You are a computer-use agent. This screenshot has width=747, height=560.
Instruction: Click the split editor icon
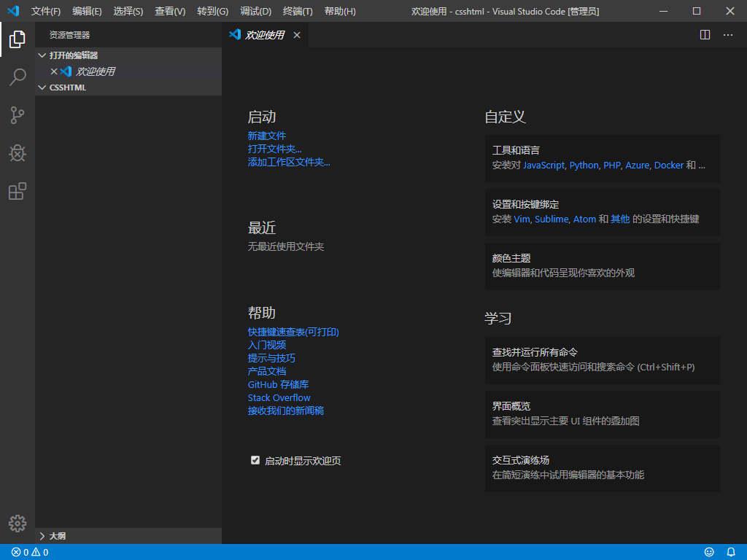[x=705, y=35]
